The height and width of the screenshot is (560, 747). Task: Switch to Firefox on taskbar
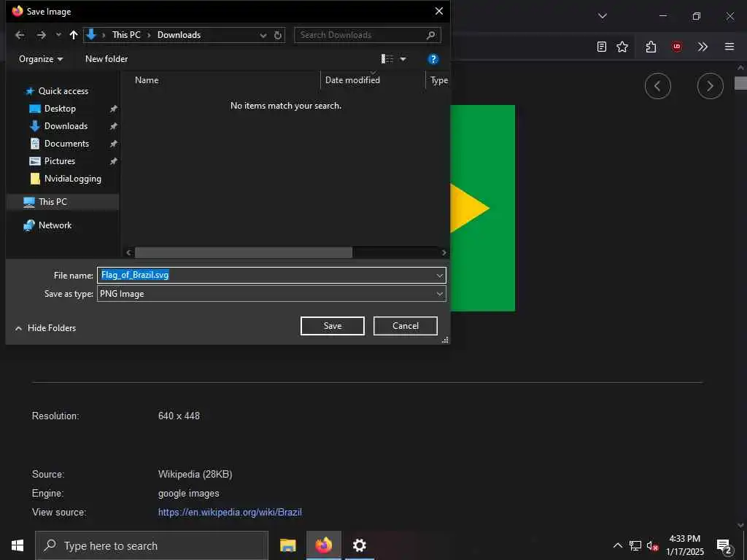tap(323, 545)
